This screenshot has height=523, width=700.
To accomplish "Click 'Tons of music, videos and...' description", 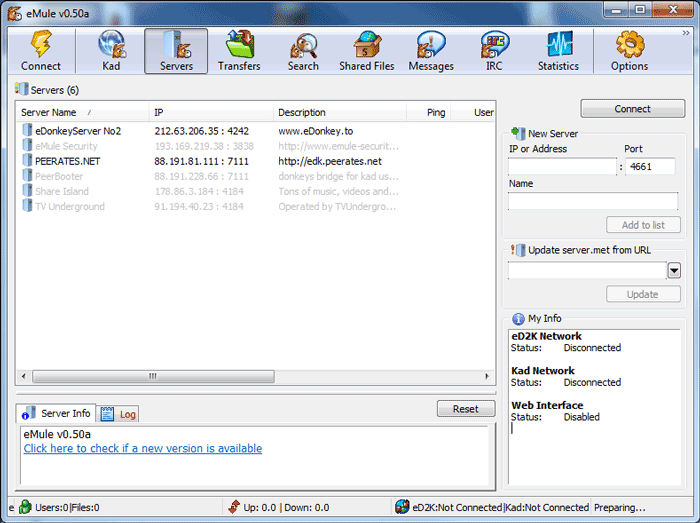I will tap(338, 191).
